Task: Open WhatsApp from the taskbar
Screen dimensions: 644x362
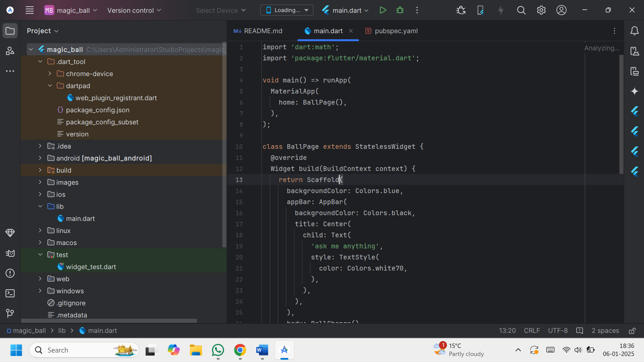Action: [218, 350]
